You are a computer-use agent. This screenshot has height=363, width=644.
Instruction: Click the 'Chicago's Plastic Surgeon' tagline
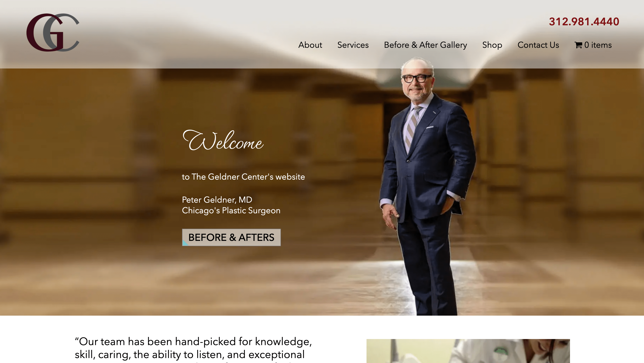click(231, 210)
